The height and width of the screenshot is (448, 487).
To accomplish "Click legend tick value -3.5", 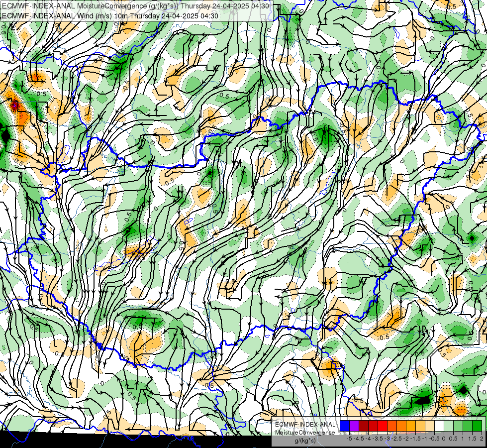I will tap(378, 439).
